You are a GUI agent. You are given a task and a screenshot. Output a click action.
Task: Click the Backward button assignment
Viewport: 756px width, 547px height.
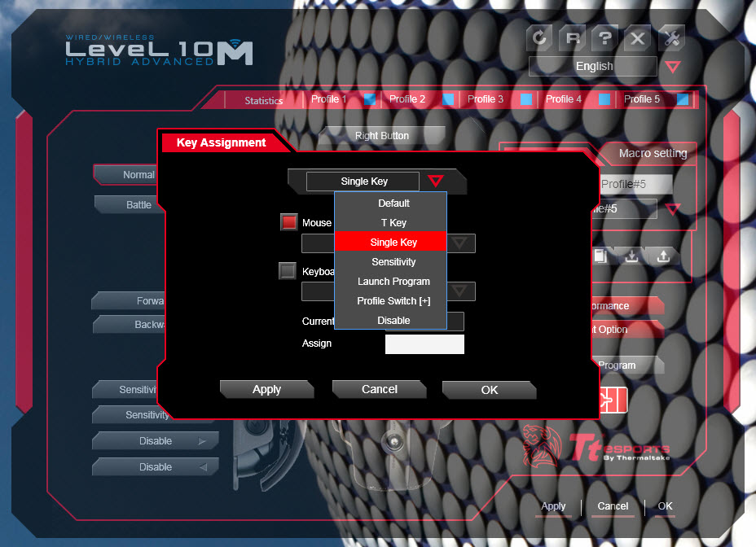pyautogui.click(x=130, y=324)
